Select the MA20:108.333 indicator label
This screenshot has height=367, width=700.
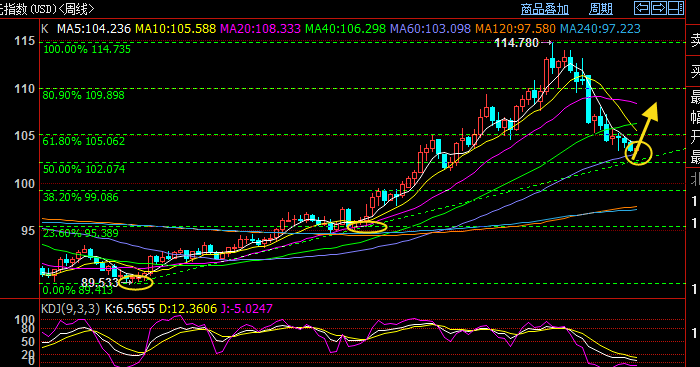[x=261, y=29]
